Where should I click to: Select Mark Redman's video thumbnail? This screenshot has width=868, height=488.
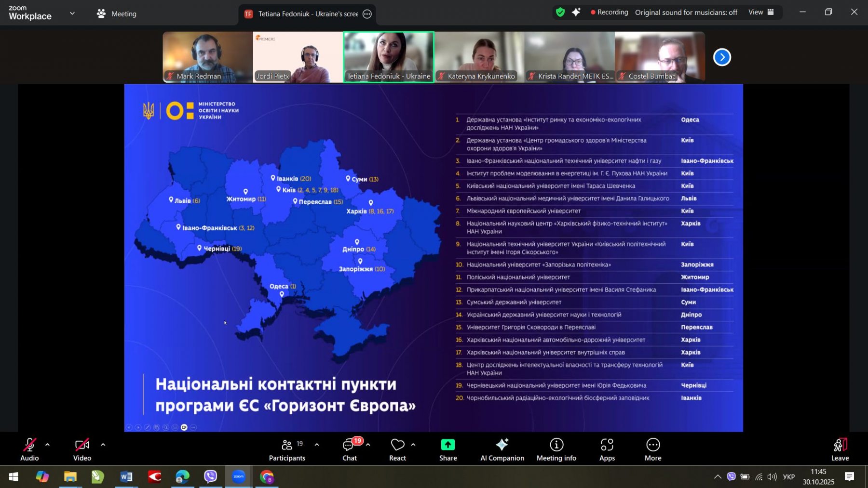click(x=207, y=57)
